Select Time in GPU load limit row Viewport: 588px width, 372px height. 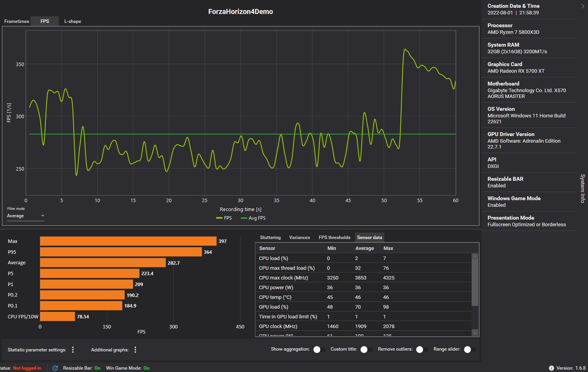point(363,316)
